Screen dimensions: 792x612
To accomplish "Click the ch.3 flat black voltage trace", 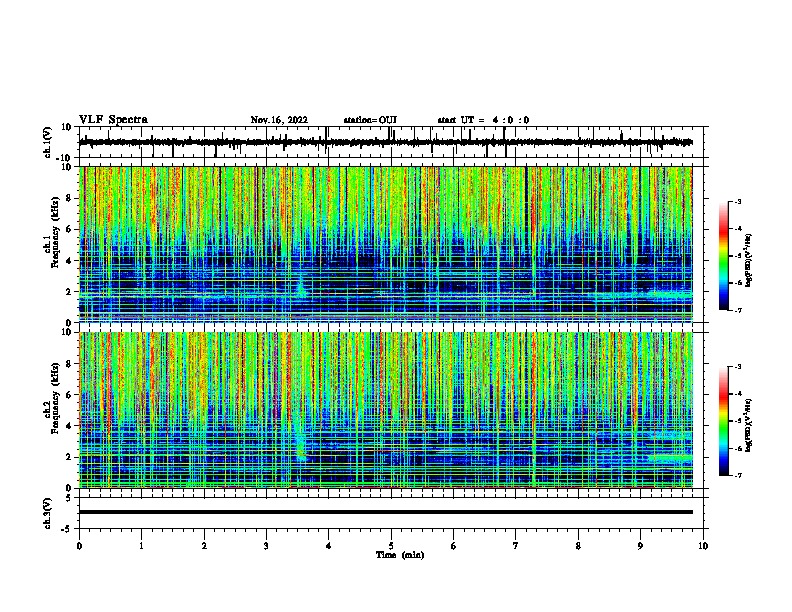I will 386,512.
